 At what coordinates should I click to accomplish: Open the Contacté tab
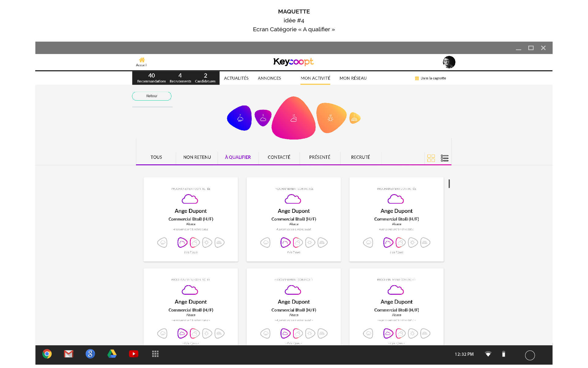tap(279, 157)
